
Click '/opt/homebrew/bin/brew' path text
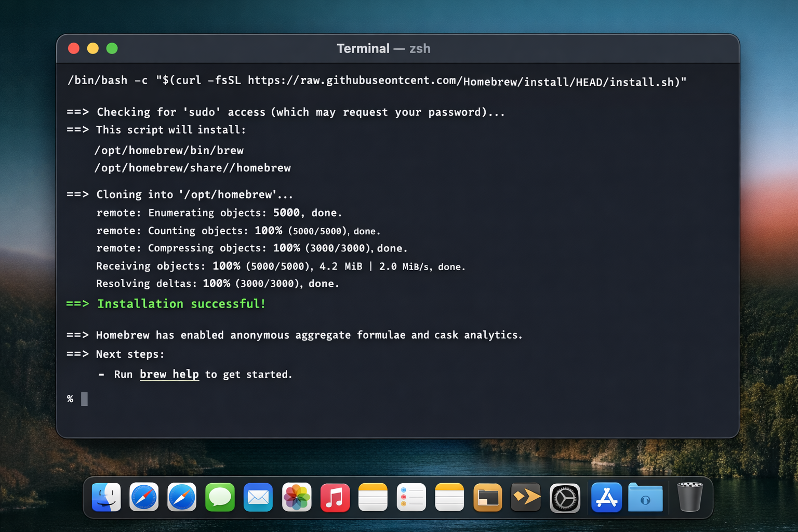pyautogui.click(x=169, y=150)
